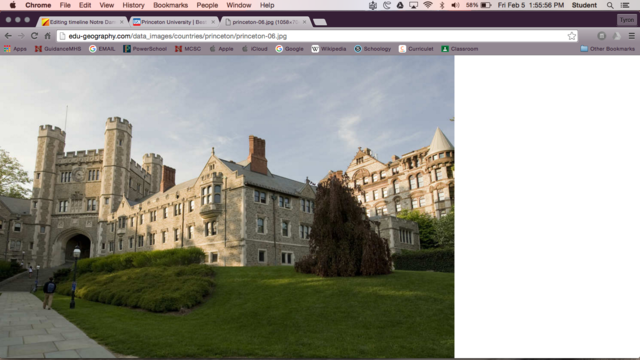Open the Window menu
Image resolution: width=640 pixels, height=360 pixels.
pyautogui.click(x=239, y=5)
